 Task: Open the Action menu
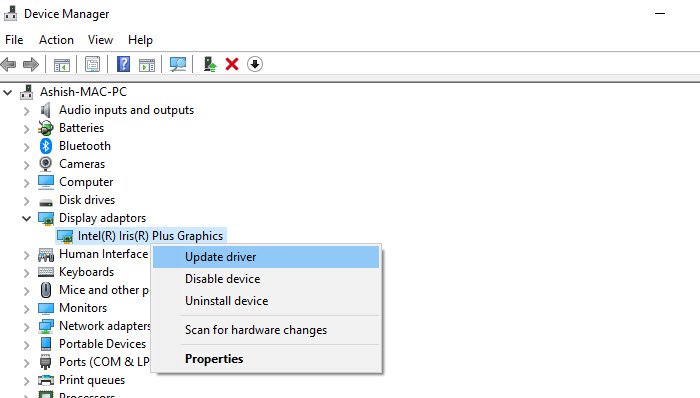click(x=56, y=40)
